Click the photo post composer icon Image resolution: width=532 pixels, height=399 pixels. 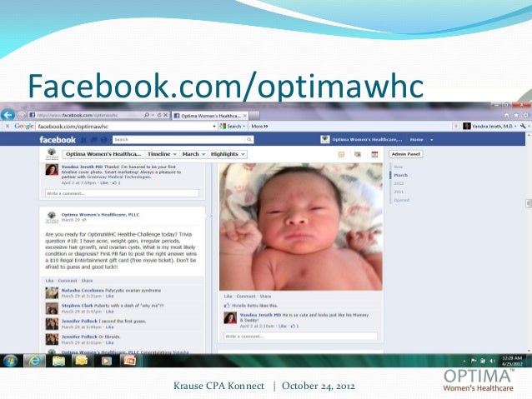(358, 155)
